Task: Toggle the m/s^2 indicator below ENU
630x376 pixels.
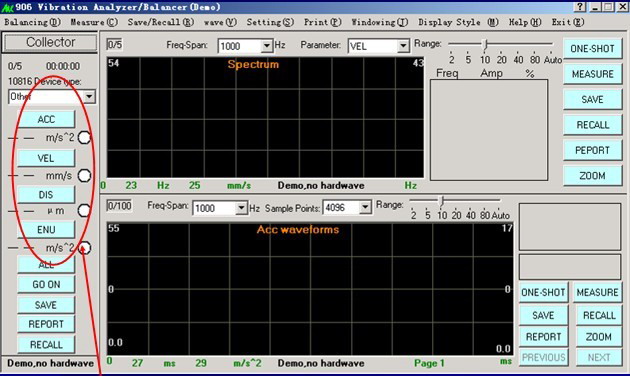Action: tap(84, 247)
